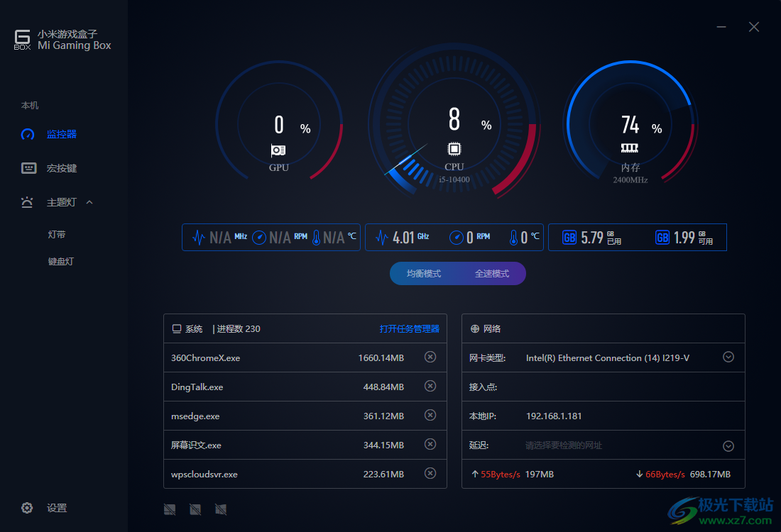
Task: Close the Mi Gaming Box window
Action: pos(754,27)
